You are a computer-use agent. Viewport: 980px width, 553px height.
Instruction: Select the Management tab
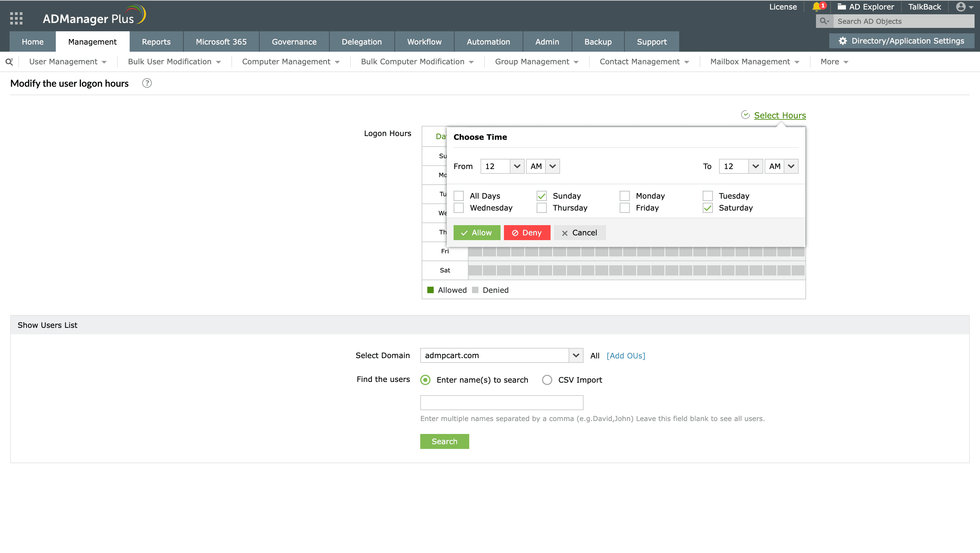(x=93, y=41)
